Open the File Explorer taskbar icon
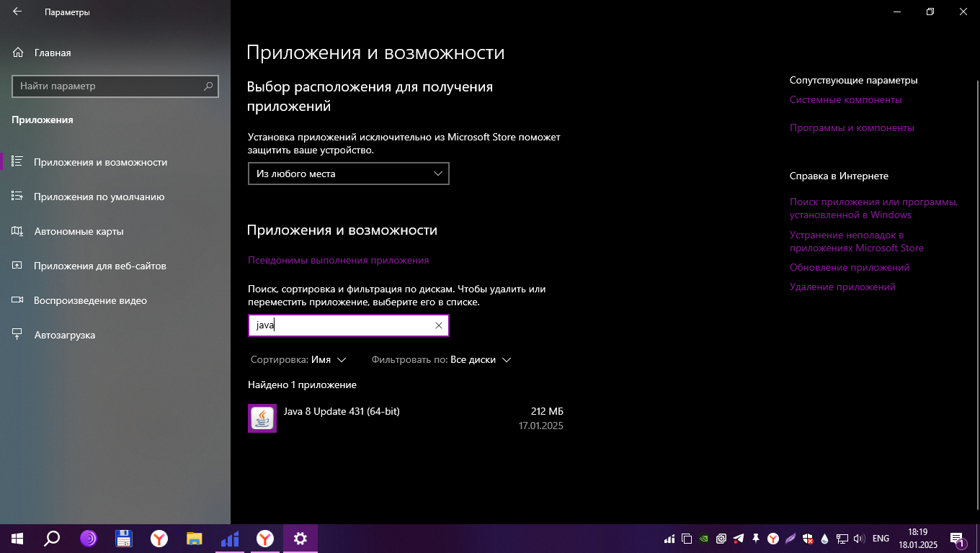Viewport: 980px width, 553px height. point(194,538)
